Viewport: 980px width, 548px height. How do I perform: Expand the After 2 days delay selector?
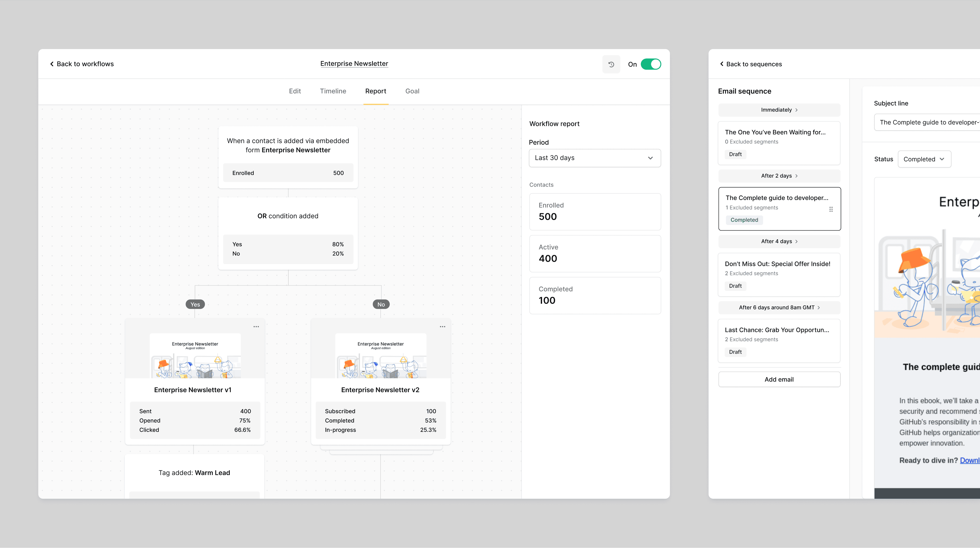[x=779, y=176]
